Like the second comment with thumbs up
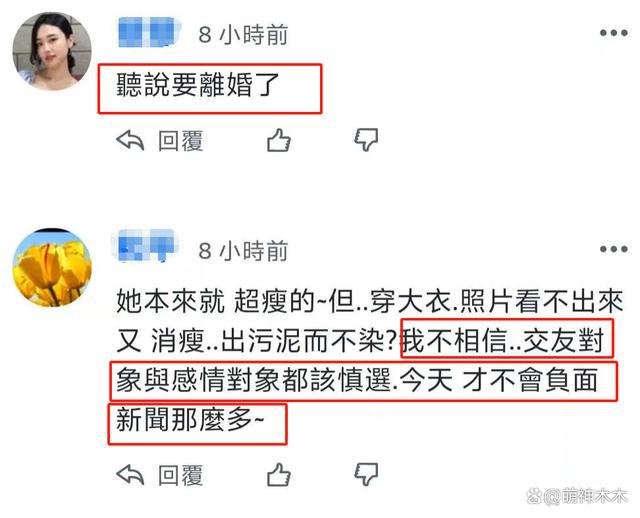Viewport: 640px width, 518px height. (x=279, y=474)
